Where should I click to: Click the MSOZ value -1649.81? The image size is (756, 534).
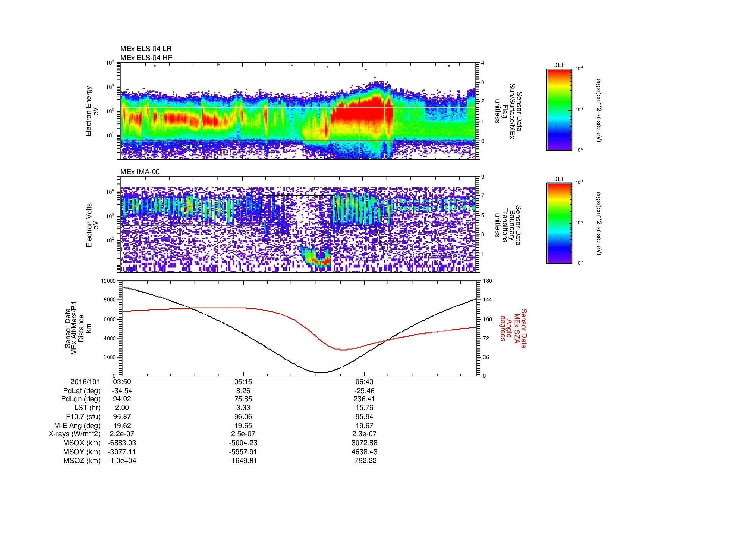click(x=243, y=461)
